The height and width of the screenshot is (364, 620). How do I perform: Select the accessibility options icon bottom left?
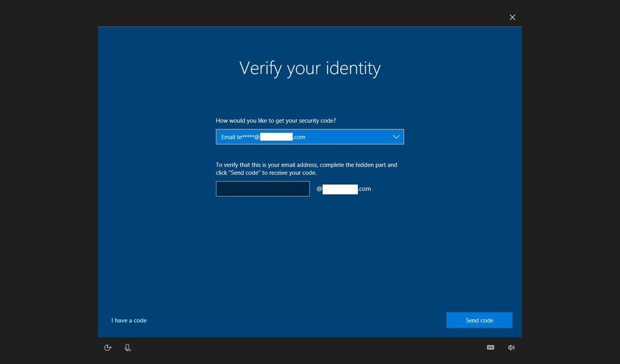pos(108,347)
